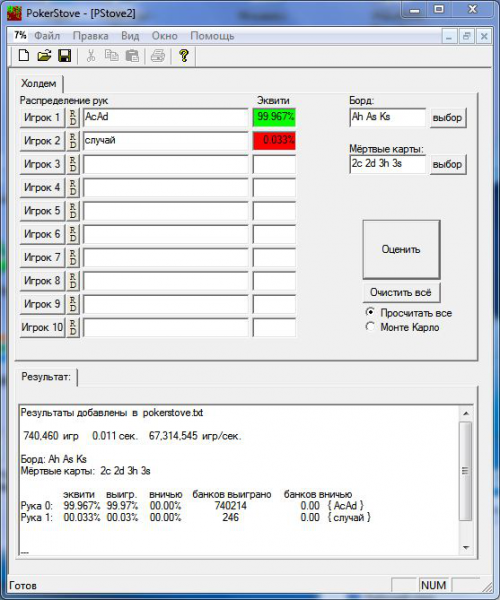The image size is (500, 600).
Task: Click the RD icon next to Игрок 9
Action: click(x=73, y=304)
